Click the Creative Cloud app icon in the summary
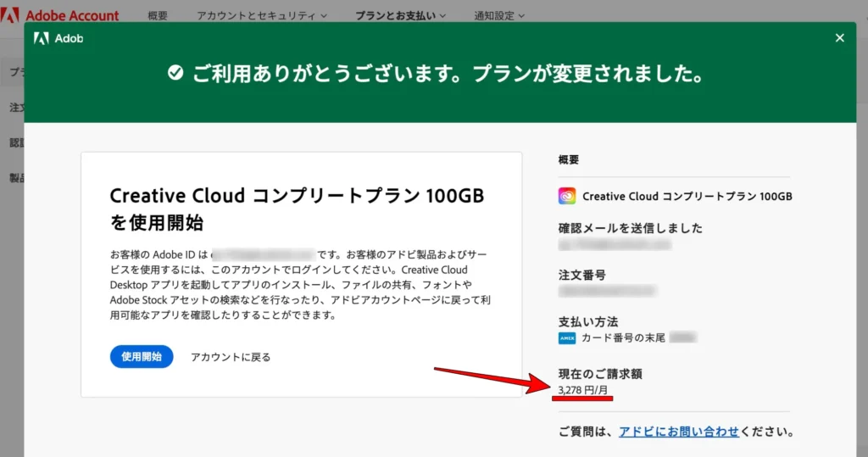 click(x=567, y=196)
